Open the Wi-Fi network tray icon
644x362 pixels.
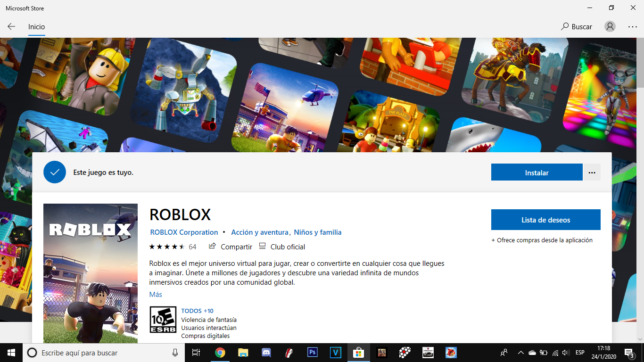(555, 353)
